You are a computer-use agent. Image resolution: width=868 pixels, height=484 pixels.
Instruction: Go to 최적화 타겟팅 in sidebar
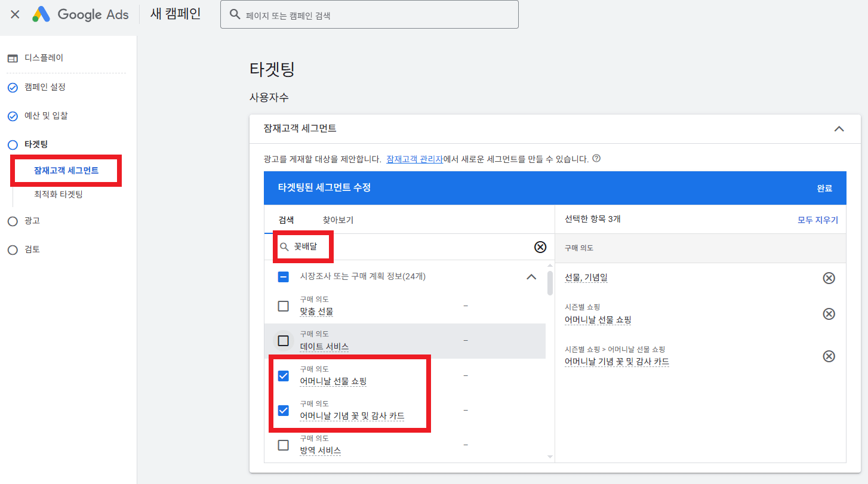point(58,195)
